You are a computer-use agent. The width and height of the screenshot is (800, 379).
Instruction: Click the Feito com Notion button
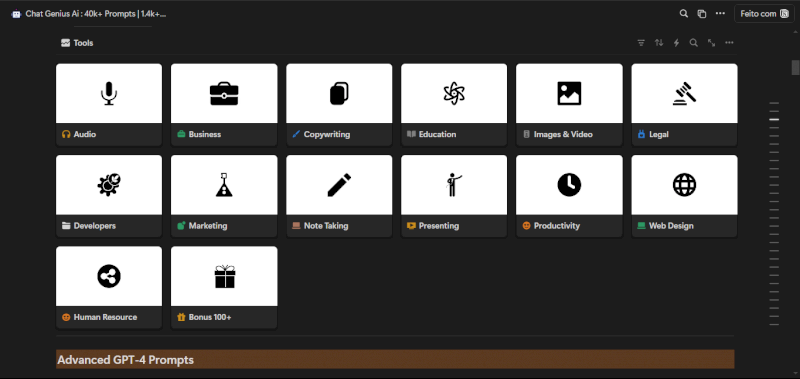[764, 14]
